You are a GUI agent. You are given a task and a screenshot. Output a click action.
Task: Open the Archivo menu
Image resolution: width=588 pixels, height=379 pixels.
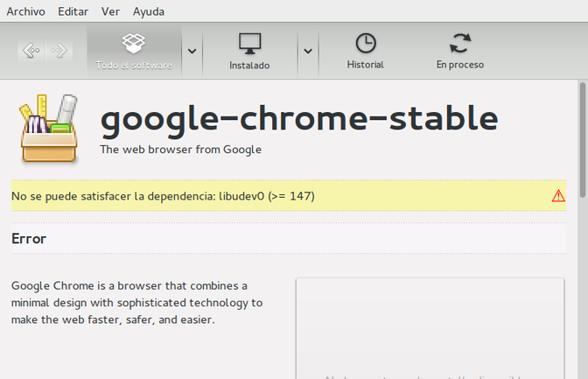tap(26, 11)
